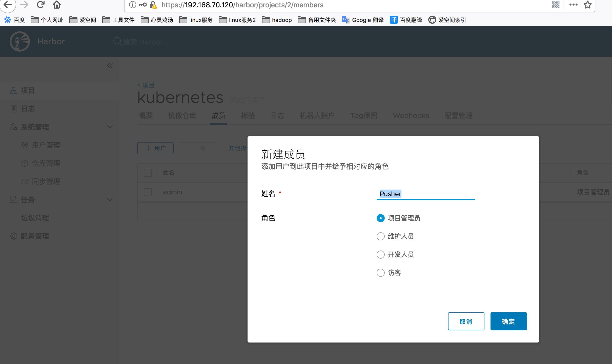Confirm new member with 确定 button

click(509, 321)
